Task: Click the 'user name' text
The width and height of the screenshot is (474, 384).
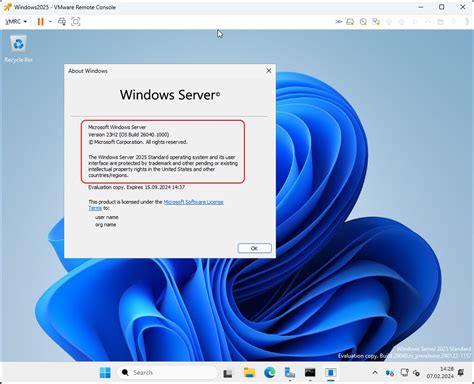Action: click(x=107, y=217)
